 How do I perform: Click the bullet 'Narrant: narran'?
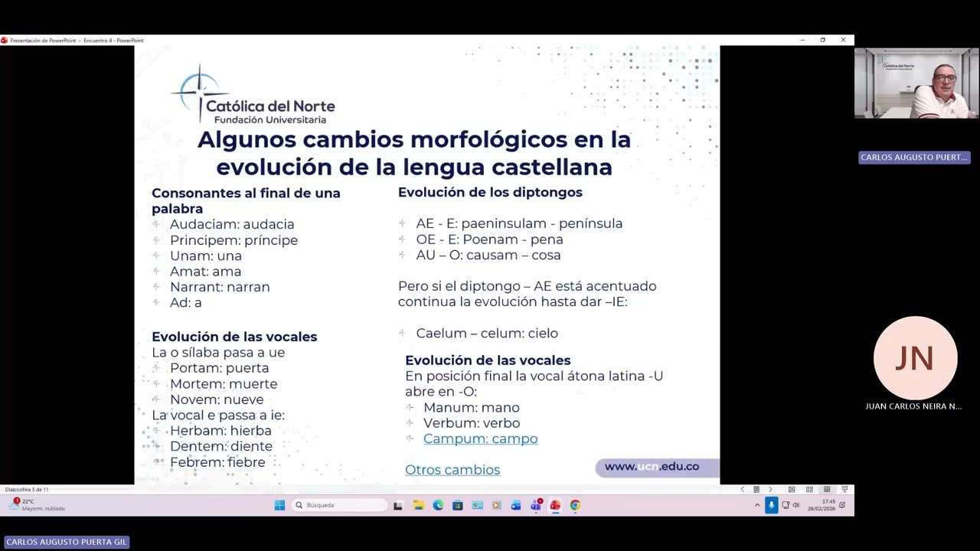tap(220, 287)
